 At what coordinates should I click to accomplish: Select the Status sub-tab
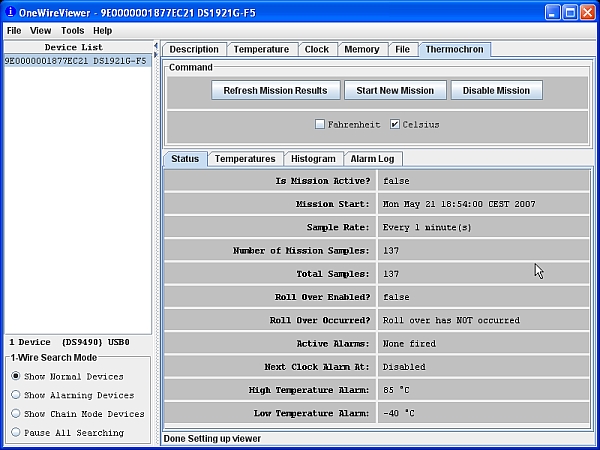click(x=185, y=159)
